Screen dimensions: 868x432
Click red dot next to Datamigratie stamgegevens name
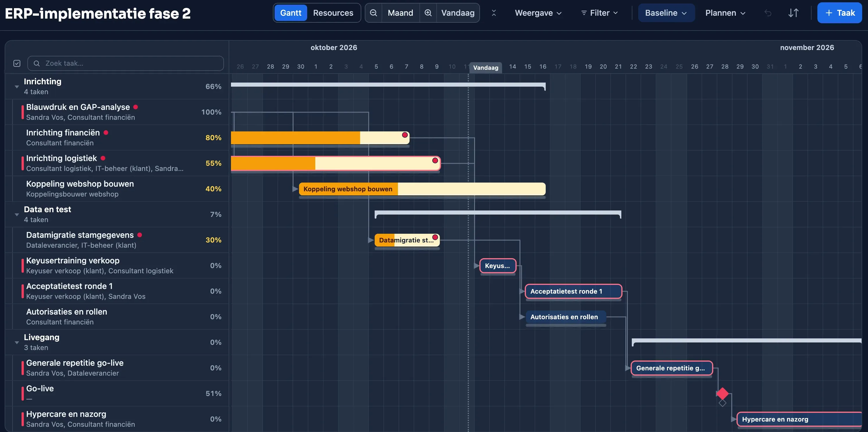point(140,235)
